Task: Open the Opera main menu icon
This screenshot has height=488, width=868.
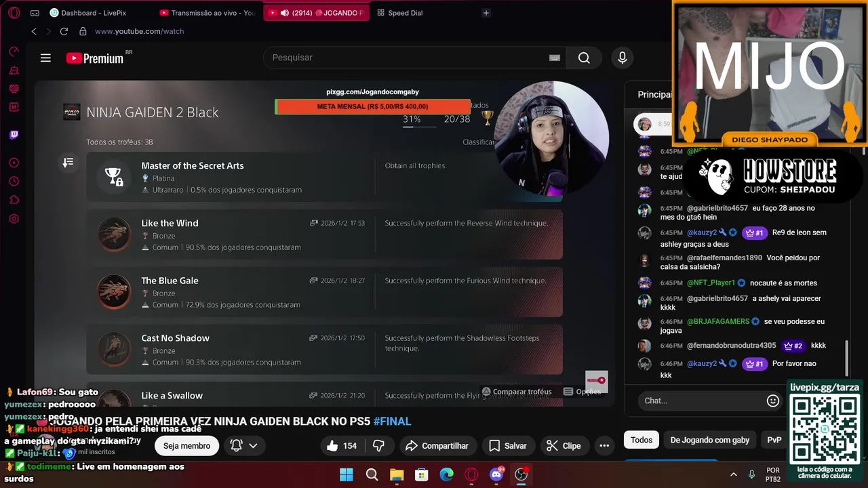Action: (x=14, y=13)
